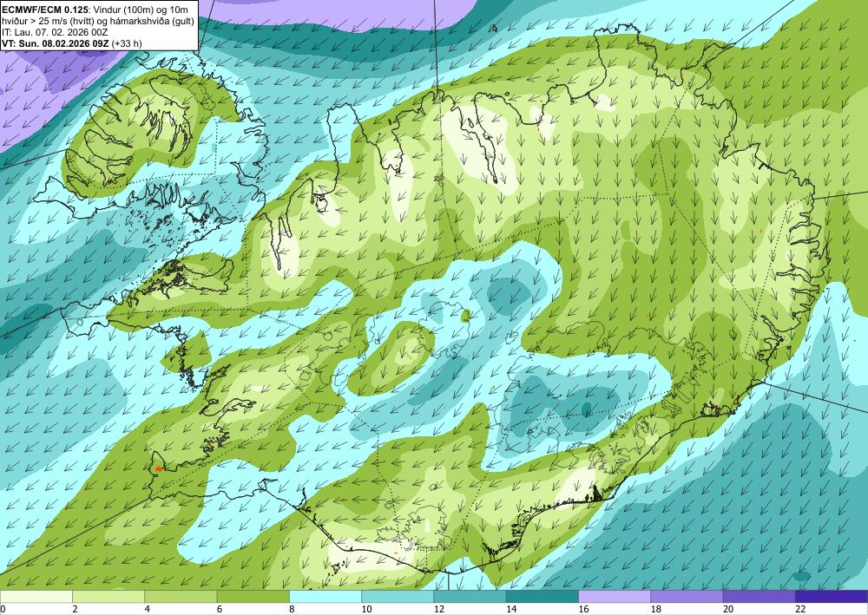
Task: Click the 18–20 medium purple legend swatch
Action: pos(687,597)
